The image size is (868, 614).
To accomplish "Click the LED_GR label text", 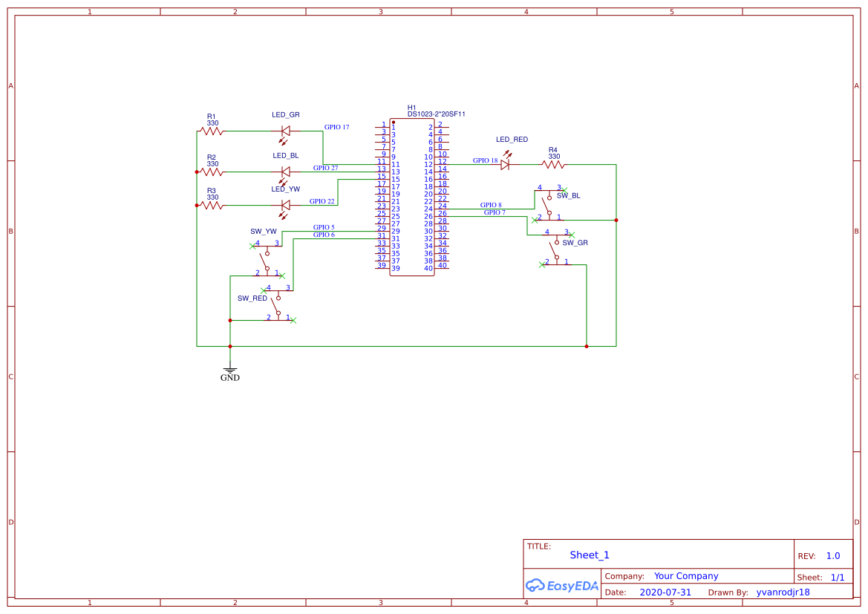I will tap(286, 114).
